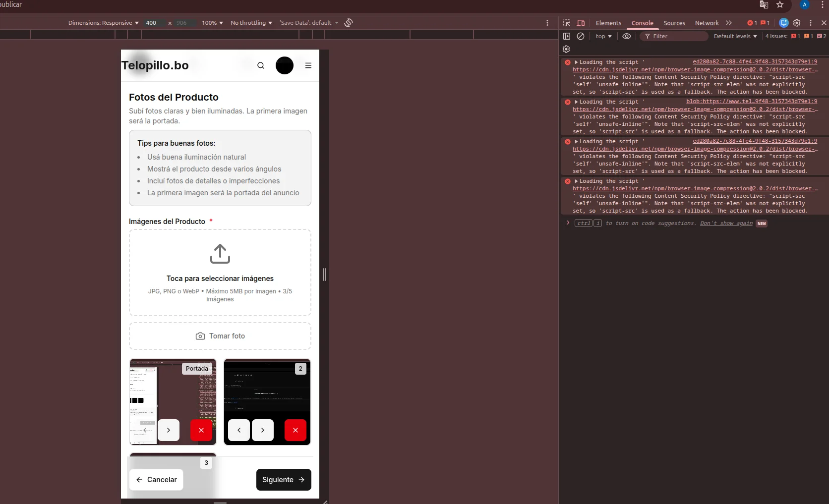
Task: Delete image 2 with red X
Action: click(x=296, y=430)
